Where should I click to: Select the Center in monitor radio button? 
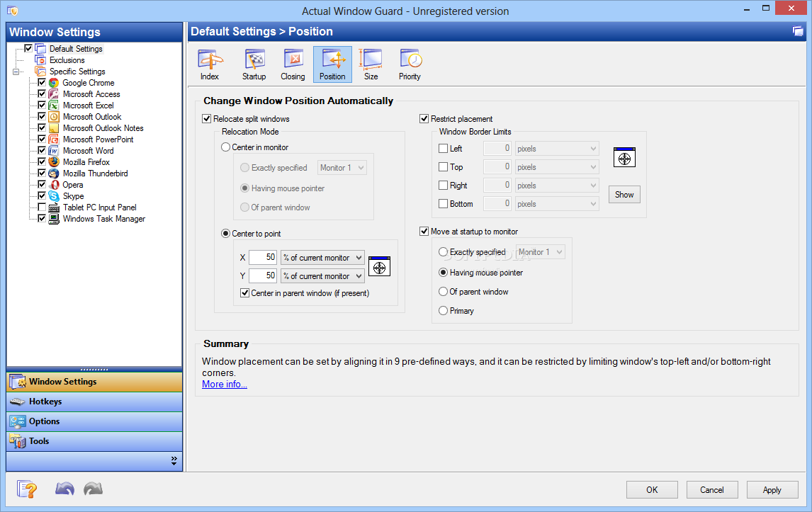click(x=226, y=147)
